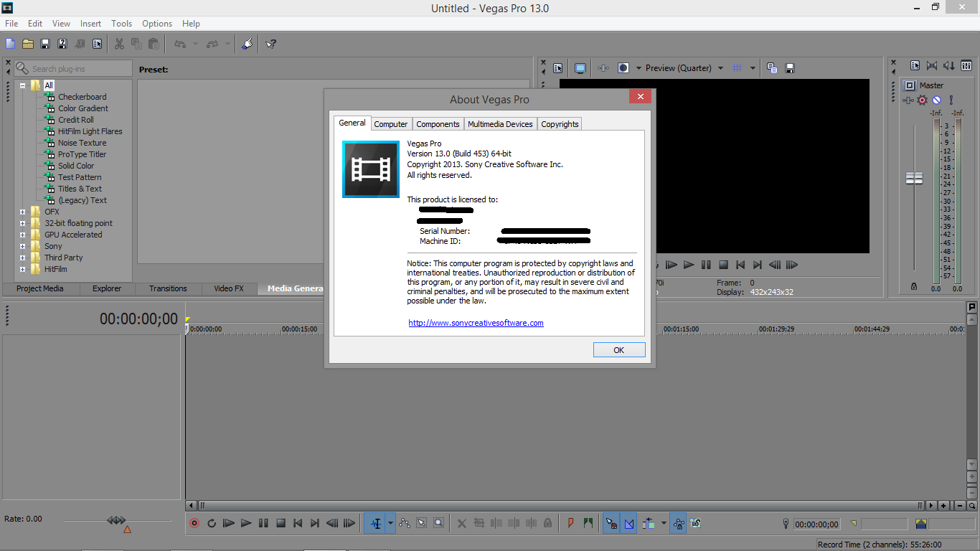Click the Record button in transport bar
The height and width of the screenshot is (551, 980).
194,523
